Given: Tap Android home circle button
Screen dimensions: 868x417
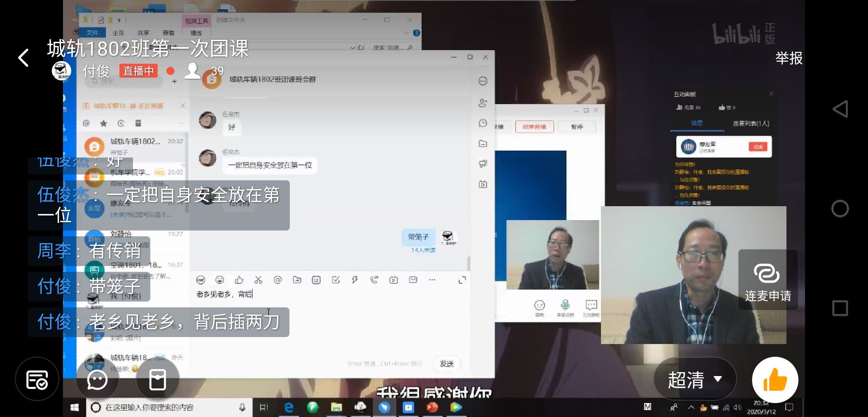Looking at the screenshot, I should [x=840, y=208].
